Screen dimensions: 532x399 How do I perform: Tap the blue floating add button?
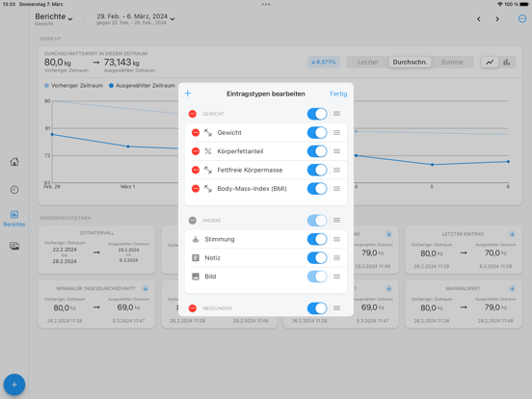coord(14,385)
